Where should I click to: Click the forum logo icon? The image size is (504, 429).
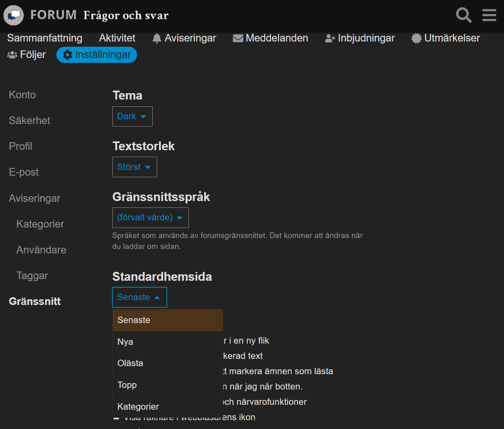pyautogui.click(x=14, y=15)
